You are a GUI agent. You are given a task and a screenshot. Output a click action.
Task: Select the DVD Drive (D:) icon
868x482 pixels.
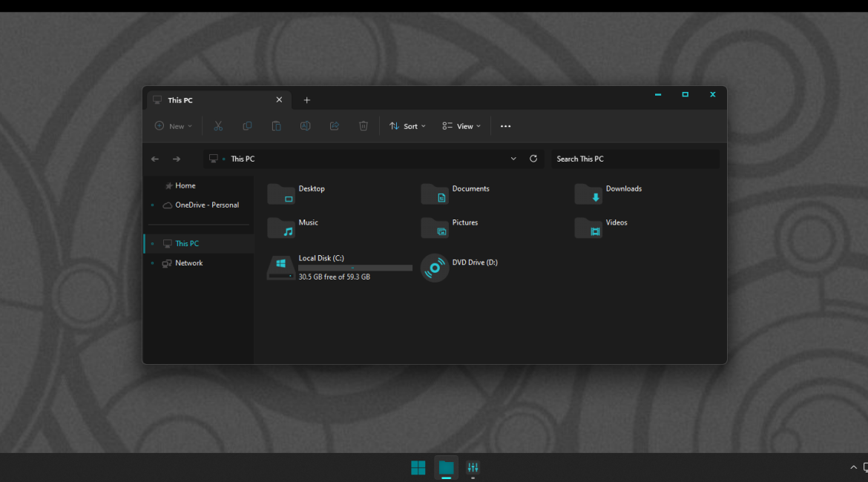point(435,268)
